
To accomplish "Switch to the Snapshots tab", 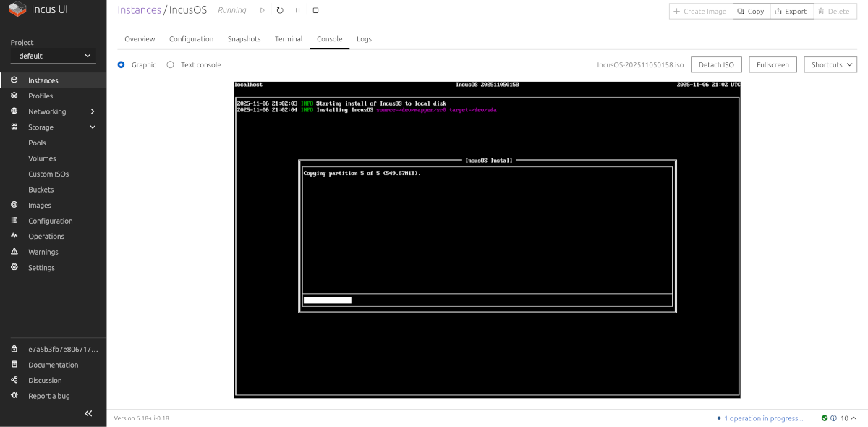I will [244, 39].
